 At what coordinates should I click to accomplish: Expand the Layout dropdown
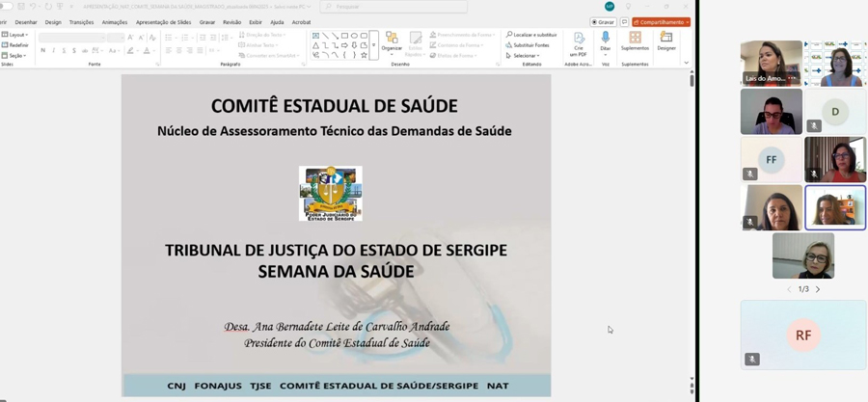click(x=15, y=35)
